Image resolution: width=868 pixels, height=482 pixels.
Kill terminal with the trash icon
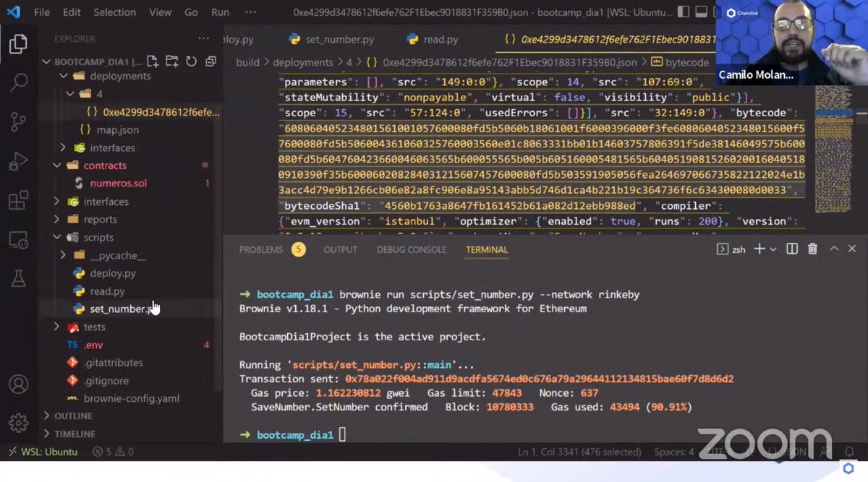tap(812, 249)
